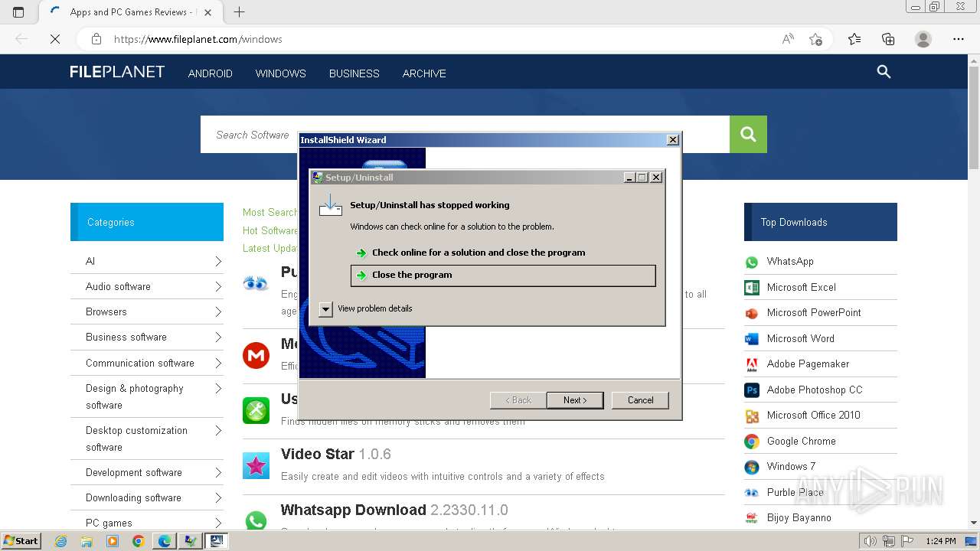Viewport: 980px width, 551px height.
Task: Expand the Downloading software chevron
Action: coord(218,498)
